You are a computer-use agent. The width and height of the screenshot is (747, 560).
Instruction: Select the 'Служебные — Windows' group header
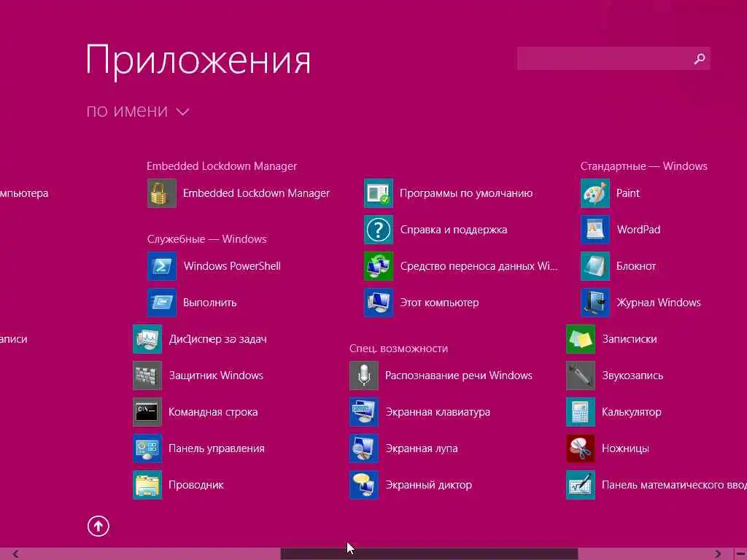tap(206, 239)
